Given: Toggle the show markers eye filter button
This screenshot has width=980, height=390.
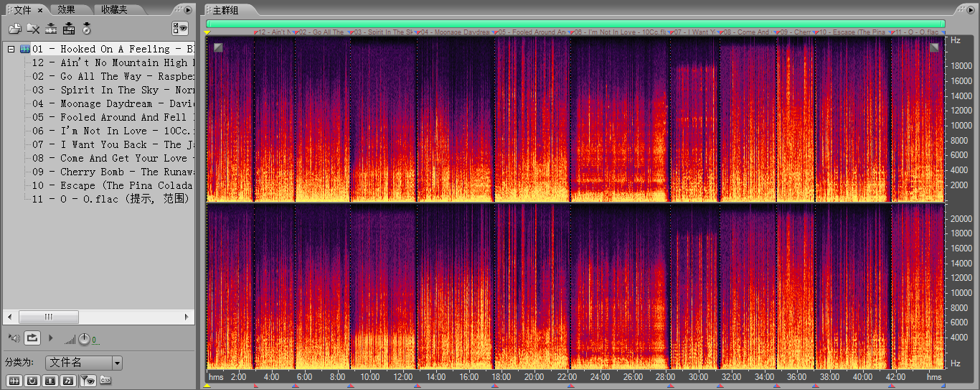Looking at the screenshot, I should click(x=87, y=381).
